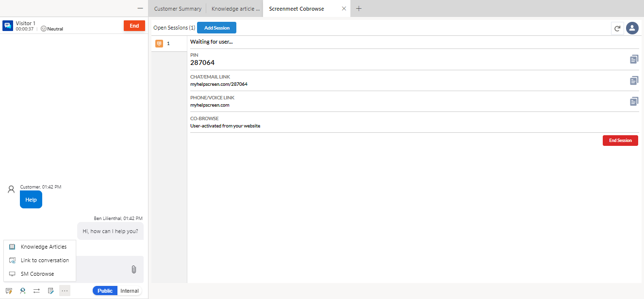
Task: Click the myhelpscreen.com phone/voice link text
Action: [x=210, y=105]
